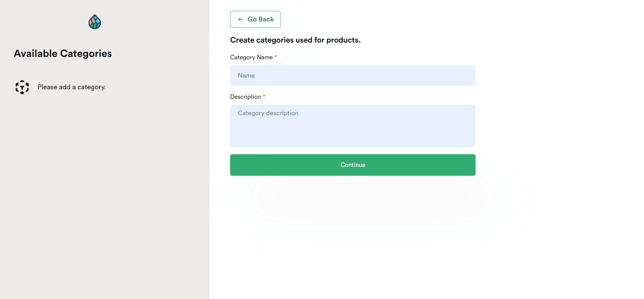Click the Category Name field label
Image resolution: width=644 pixels, height=299 pixels.
point(251,57)
